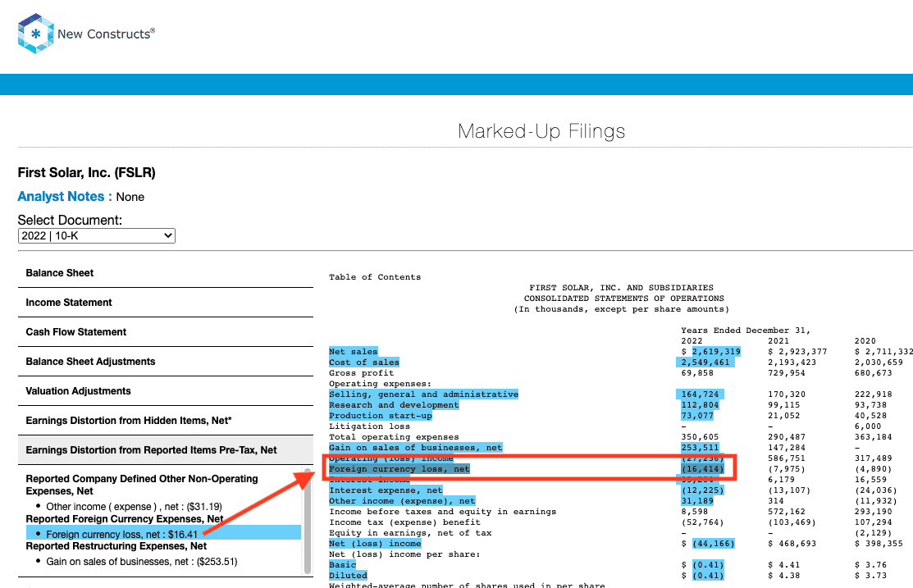
Task: Select Gain on sales of businesses ($253.51) item
Action: click(141, 562)
